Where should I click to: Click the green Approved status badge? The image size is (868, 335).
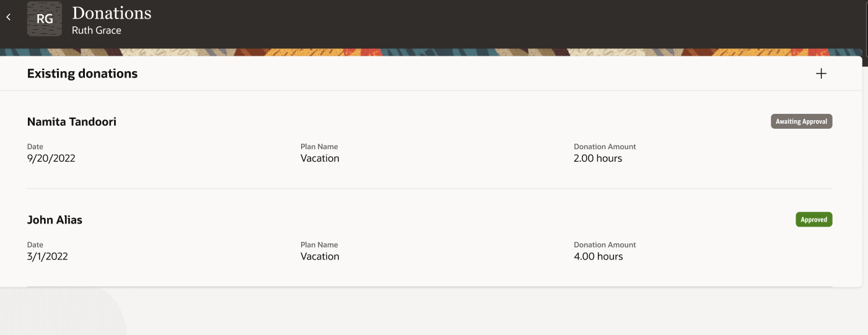[x=813, y=219]
